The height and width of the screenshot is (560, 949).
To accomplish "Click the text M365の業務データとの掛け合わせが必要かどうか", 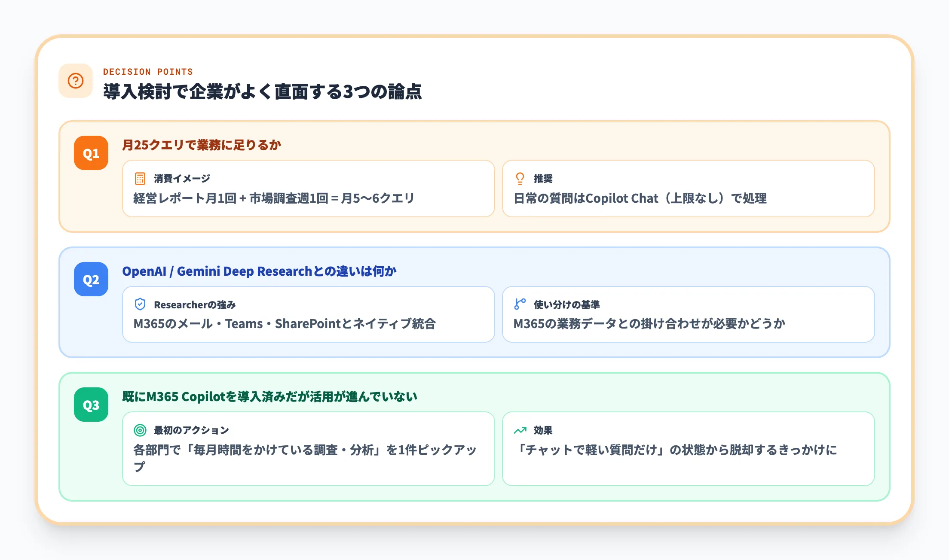I will (649, 324).
